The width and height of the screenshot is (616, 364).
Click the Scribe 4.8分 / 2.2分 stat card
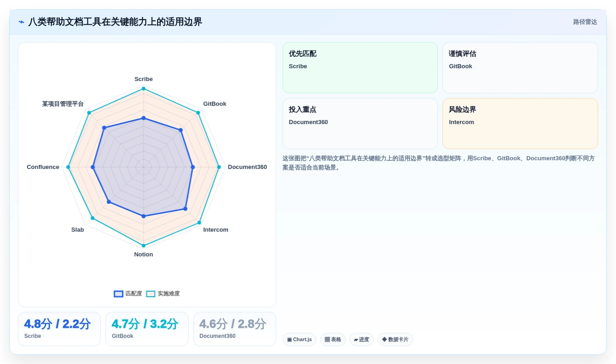(x=59, y=329)
